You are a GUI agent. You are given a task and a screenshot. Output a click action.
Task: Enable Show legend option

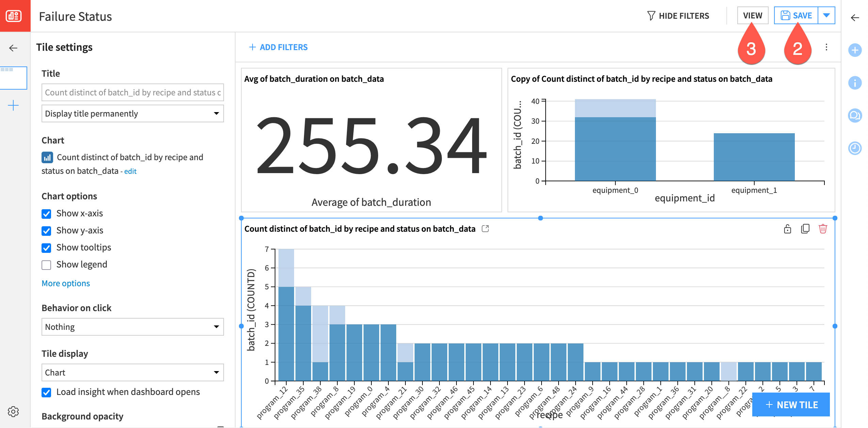(x=46, y=265)
